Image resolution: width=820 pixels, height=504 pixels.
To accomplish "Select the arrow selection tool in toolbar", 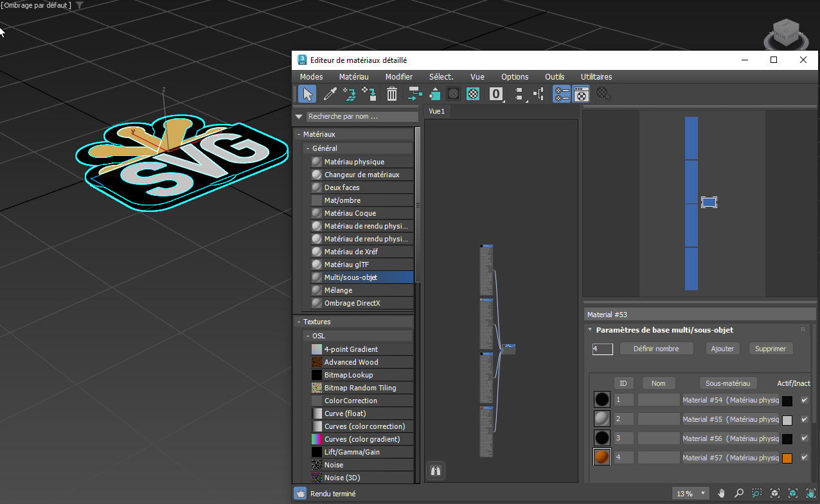I will [x=308, y=94].
